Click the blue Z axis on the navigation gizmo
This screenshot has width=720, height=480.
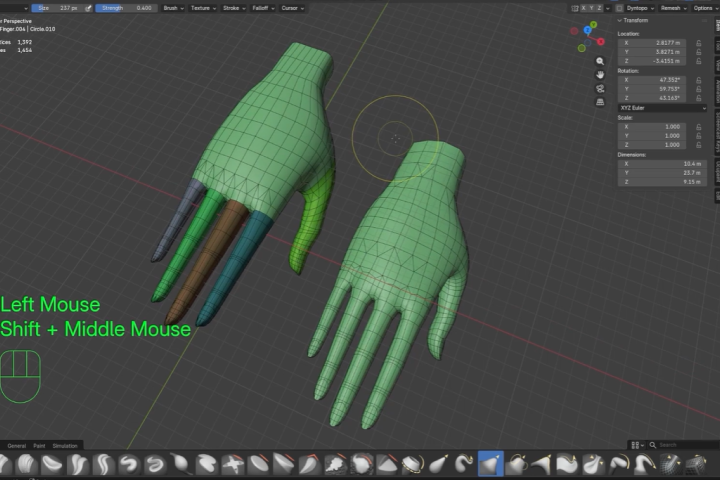587,30
